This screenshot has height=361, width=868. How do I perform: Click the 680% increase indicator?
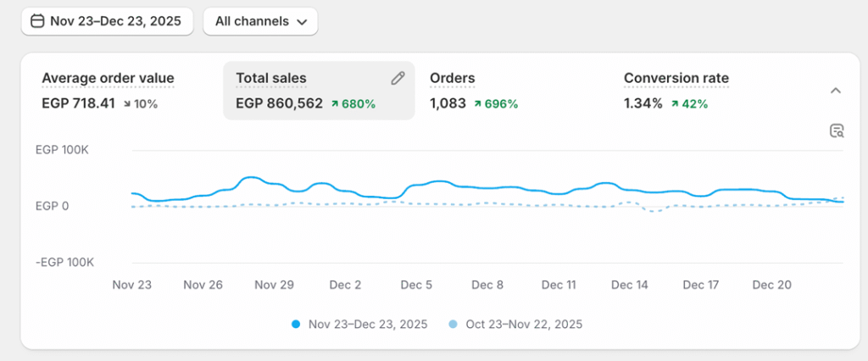[x=353, y=104]
